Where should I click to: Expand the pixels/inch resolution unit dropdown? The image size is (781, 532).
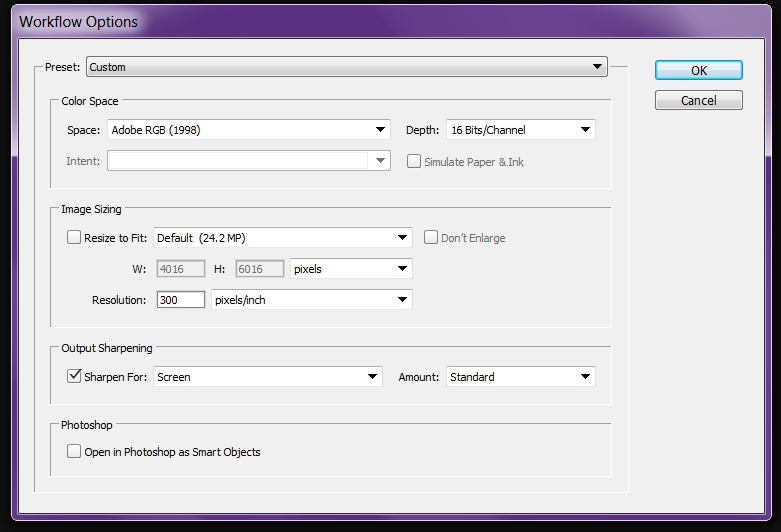click(312, 300)
